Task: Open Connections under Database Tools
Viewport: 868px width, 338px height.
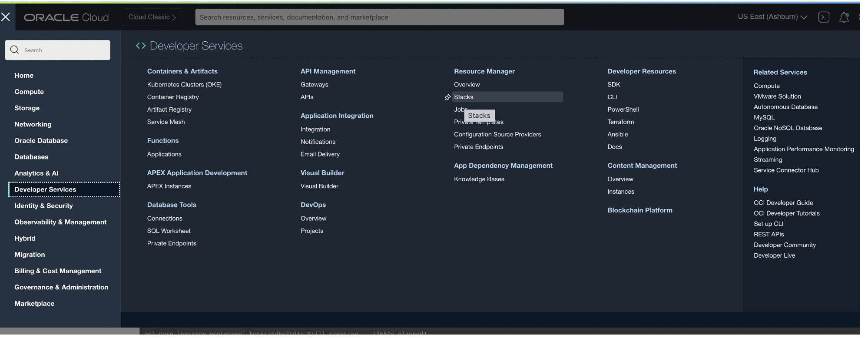Action: (x=165, y=219)
